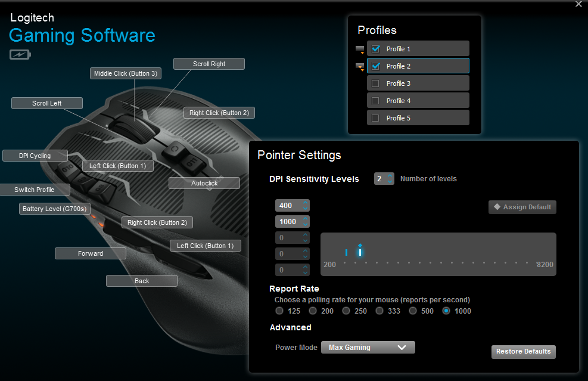The image size is (588, 381).
Task: Click the DPI Cycling button callout
Action: (35, 156)
